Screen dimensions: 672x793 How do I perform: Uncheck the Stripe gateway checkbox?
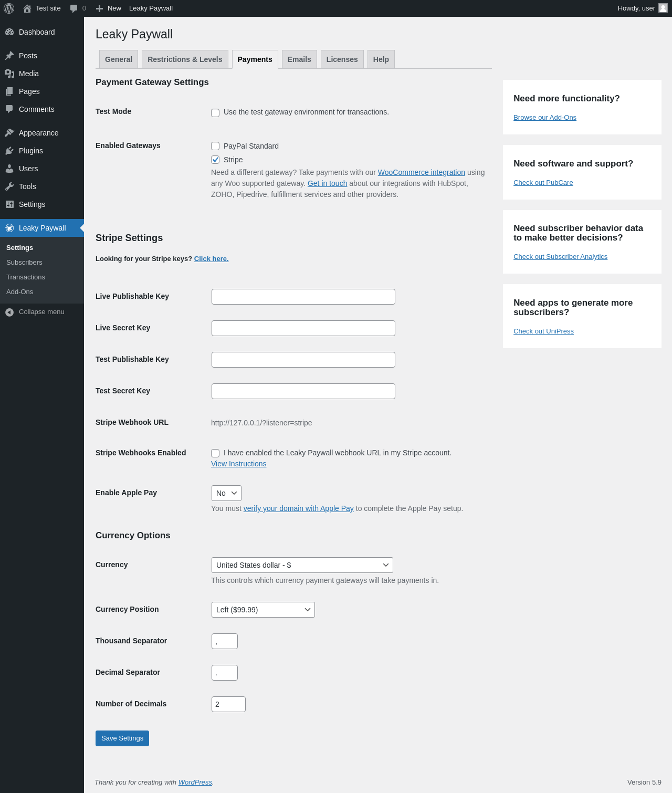click(215, 160)
